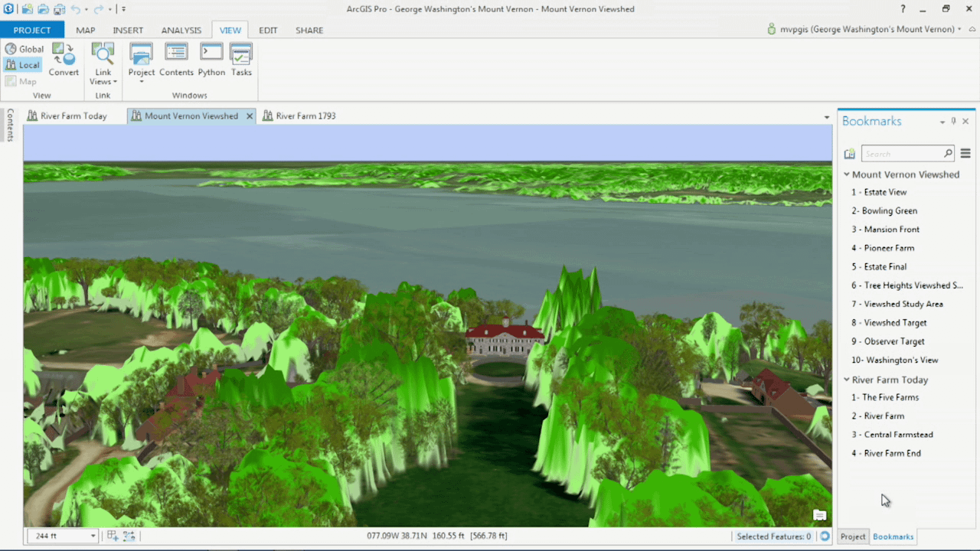980x551 pixels.
Task: Click the Undo arrow icon
Action: [x=75, y=9]
